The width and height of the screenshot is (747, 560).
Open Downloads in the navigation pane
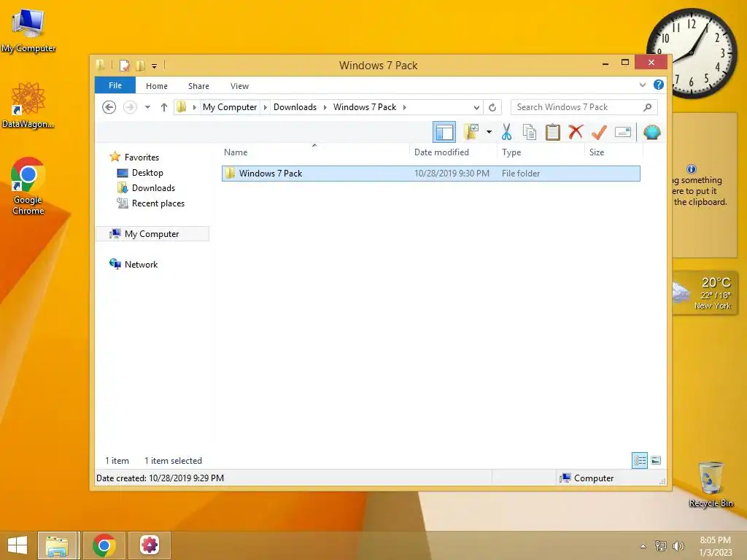click(x=153, y=187)
